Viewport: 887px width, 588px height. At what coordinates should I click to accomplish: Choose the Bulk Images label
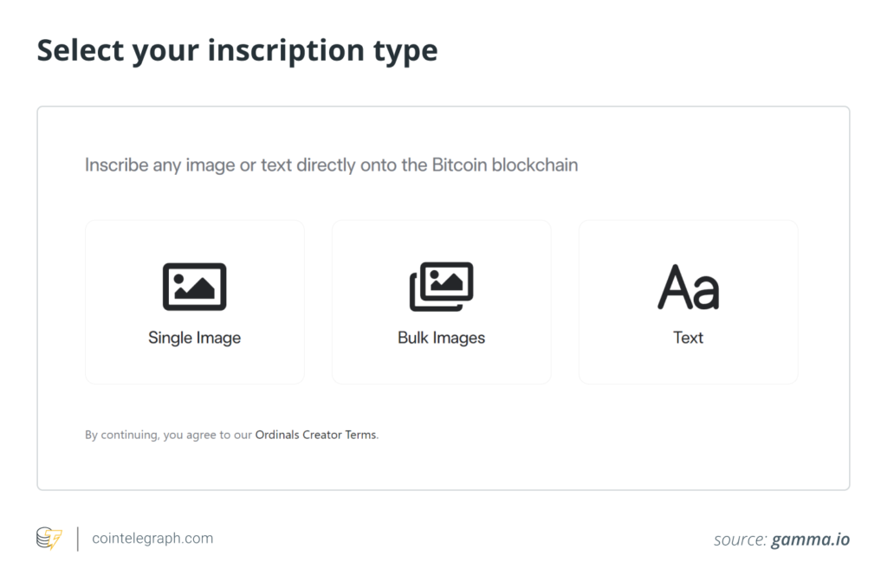(441, 338)
